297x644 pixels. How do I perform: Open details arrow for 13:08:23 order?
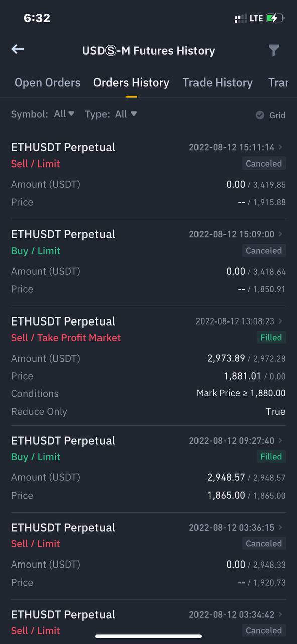(x=280, y=321)
